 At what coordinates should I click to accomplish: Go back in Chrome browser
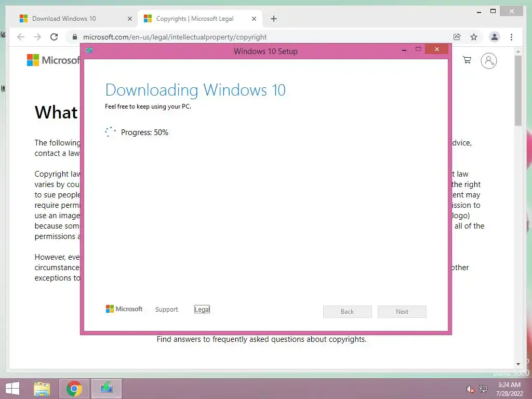click(x=21, y=37)
